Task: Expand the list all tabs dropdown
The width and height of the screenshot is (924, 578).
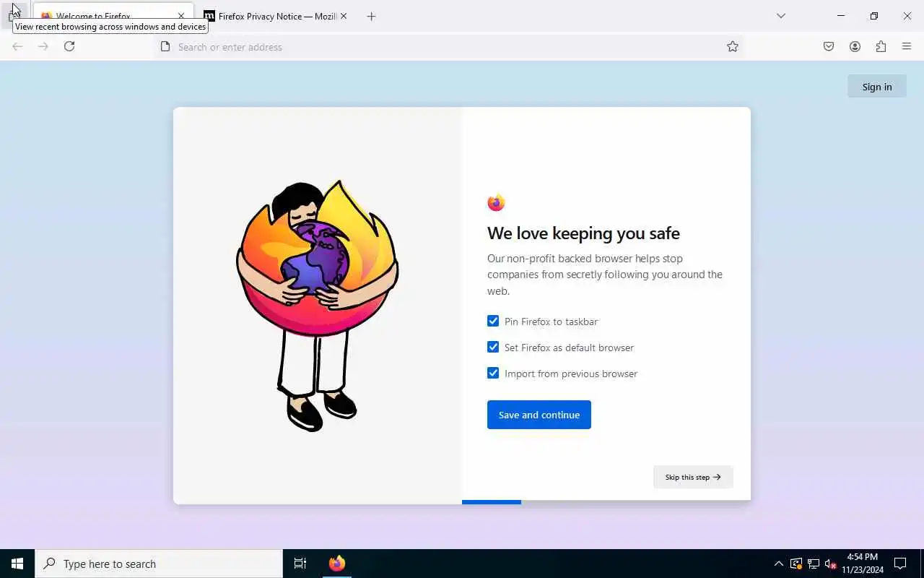Action: [780, 16]
